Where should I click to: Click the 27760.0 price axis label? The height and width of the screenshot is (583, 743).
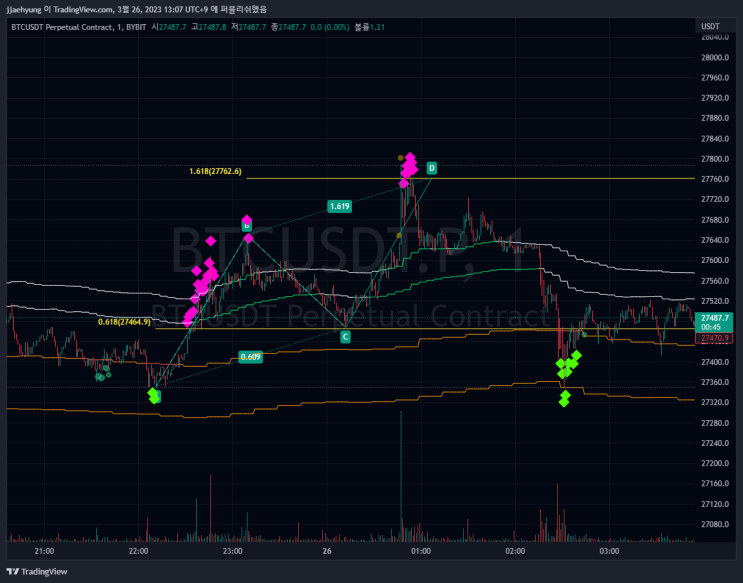[715, 179]
